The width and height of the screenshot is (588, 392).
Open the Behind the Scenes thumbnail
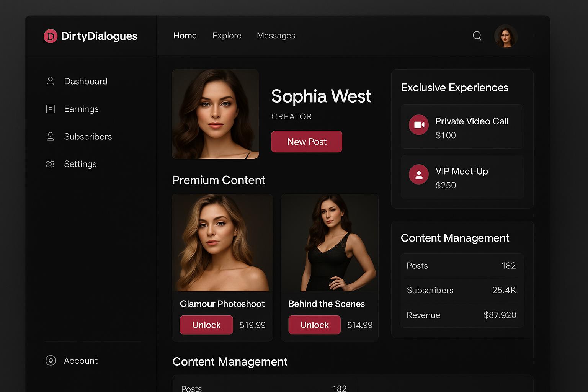329,243
